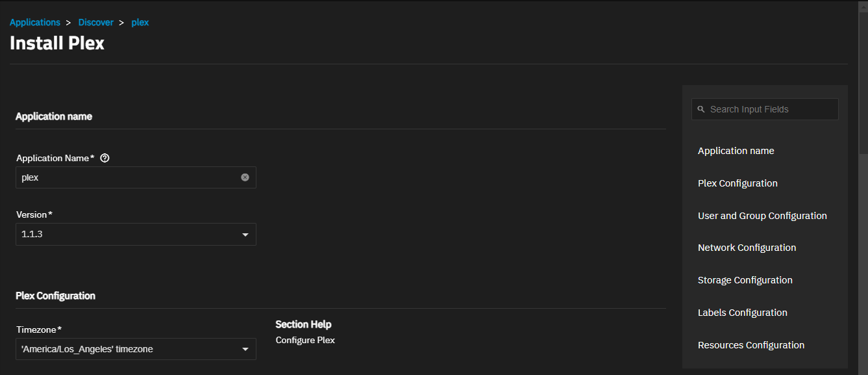Jump to the Application name section
Screen dimensions: 868x375
736,151
